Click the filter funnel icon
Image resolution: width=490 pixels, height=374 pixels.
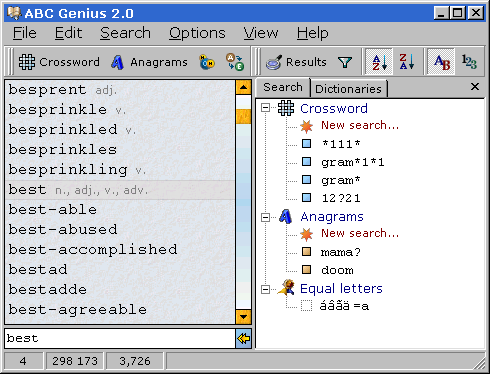345,62
